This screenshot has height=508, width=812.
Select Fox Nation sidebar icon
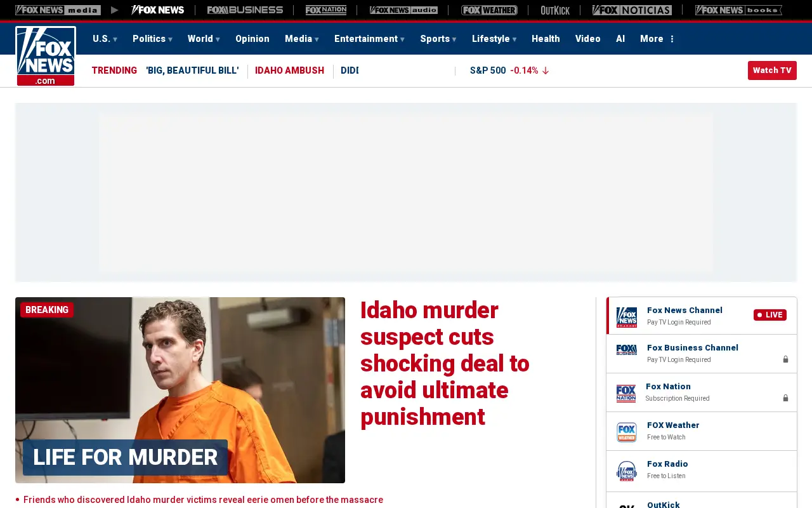626,393
